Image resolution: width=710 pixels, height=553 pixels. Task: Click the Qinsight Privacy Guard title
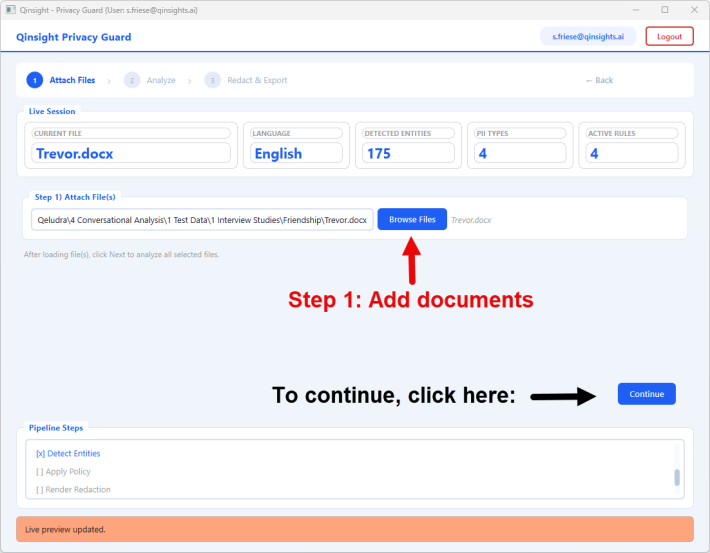(x=74, y=37)
